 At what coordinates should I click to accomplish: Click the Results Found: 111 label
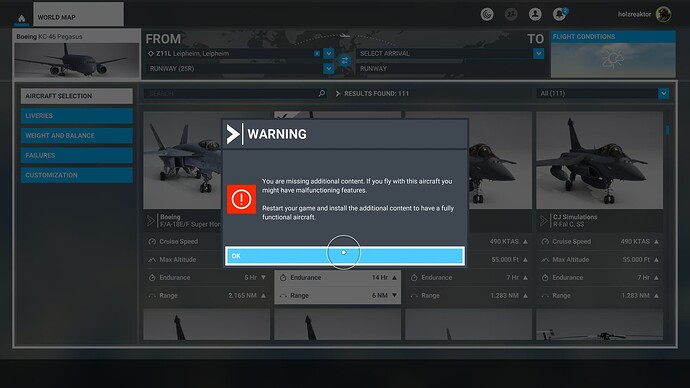click(376, 94)
